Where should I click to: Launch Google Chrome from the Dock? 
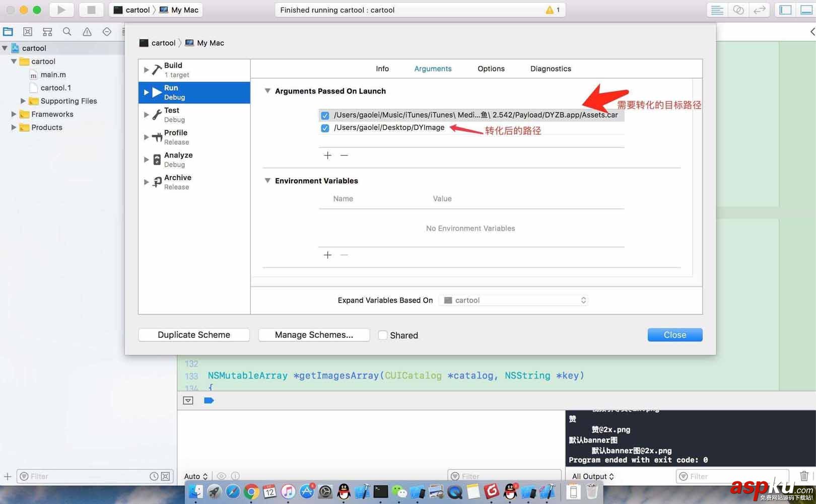tap(251, 492)
